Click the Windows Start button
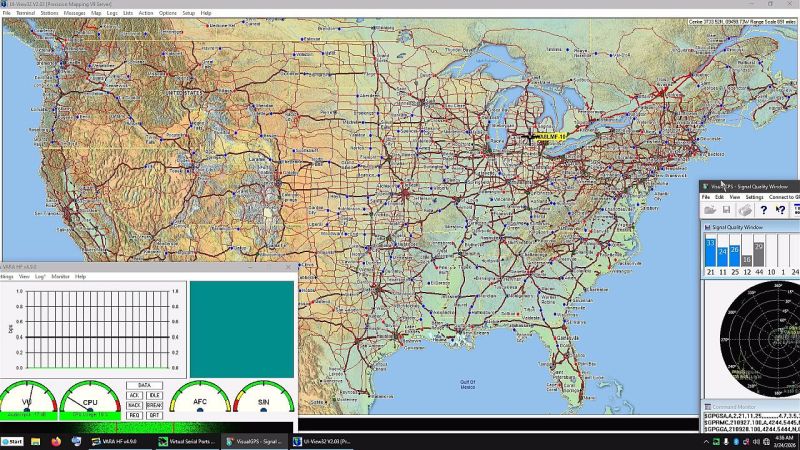This screenshot has height=450, width=800. coord(13,441)
